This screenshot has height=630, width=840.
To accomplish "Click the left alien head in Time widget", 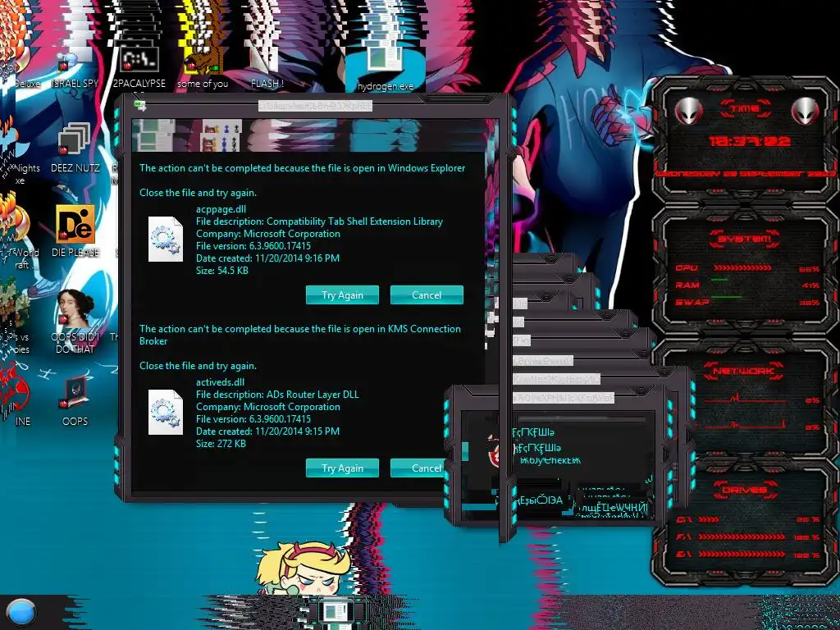I will coord(688,112).
